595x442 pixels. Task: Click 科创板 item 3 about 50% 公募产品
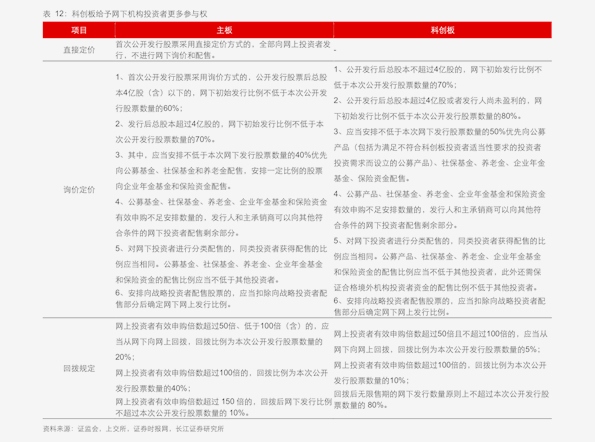[439, 155]
